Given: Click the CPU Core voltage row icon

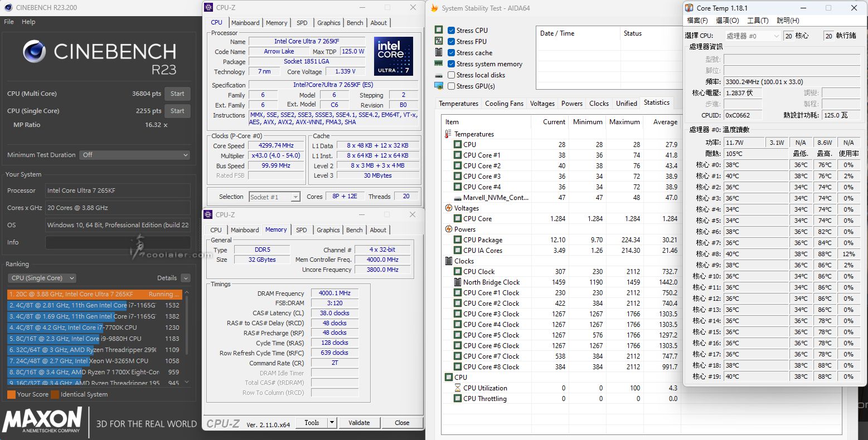Looking at the screenshot, I should point(458,219).
